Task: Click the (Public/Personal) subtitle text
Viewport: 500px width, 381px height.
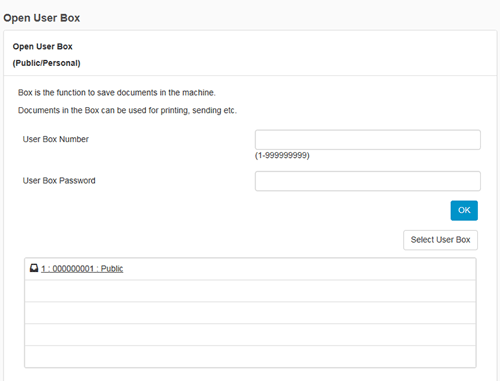Action: [47, 63]
